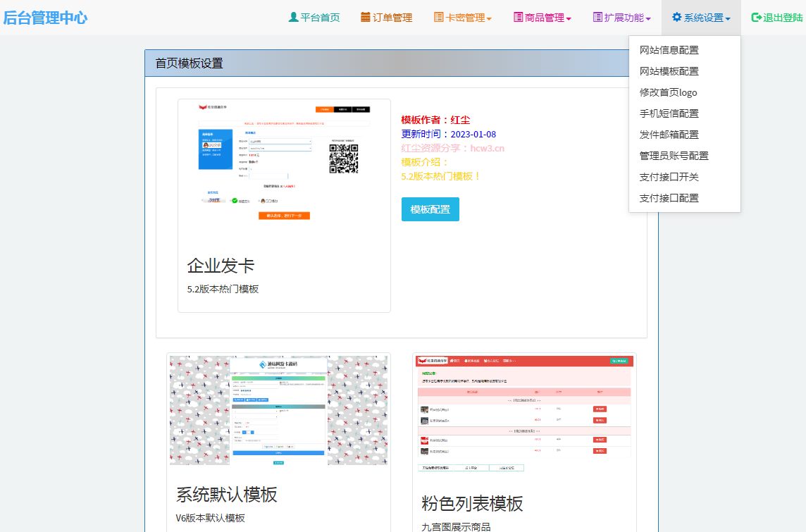Viewport: 806px width, 532px height.
Task: Choose 修改首页logo in the dropdown
Action: click(668, 92)
